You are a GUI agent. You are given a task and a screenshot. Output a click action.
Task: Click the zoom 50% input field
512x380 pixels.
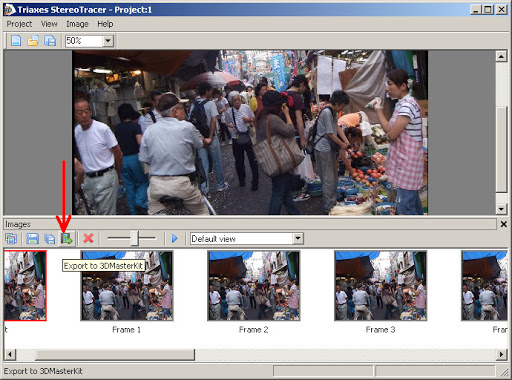[84, 41]
